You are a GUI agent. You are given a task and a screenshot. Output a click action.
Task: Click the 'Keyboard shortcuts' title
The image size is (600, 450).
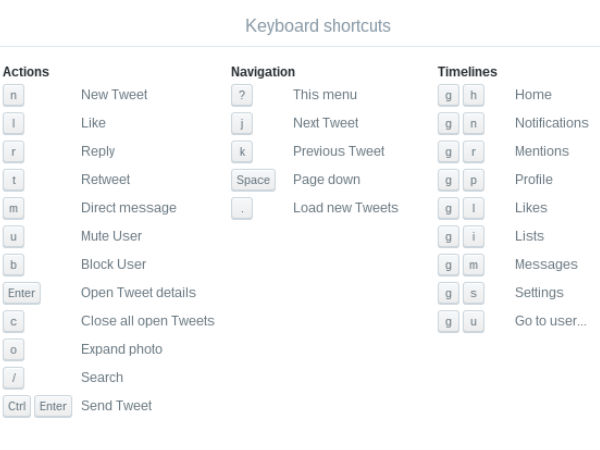[318, 26]
